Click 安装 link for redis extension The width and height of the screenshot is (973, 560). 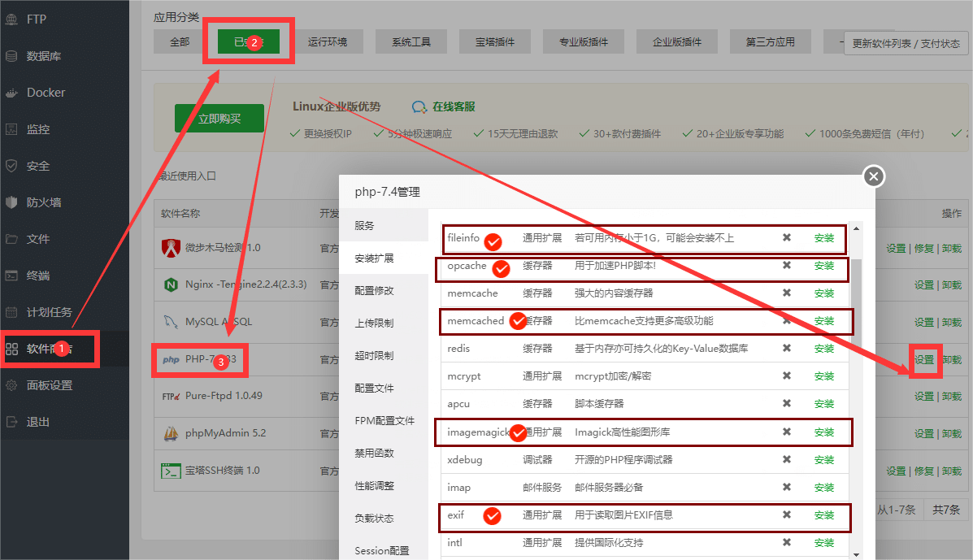click(823, 349)
